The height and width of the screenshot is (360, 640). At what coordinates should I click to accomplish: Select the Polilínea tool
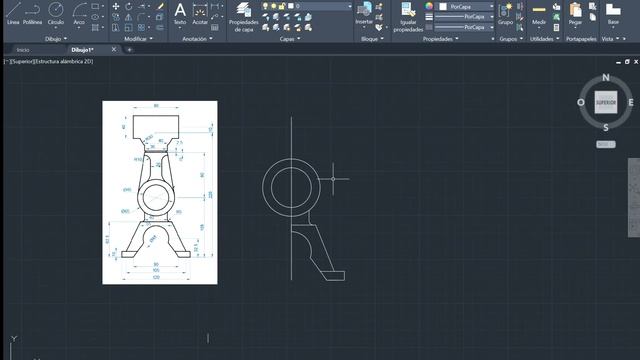(x=32, y=13)
